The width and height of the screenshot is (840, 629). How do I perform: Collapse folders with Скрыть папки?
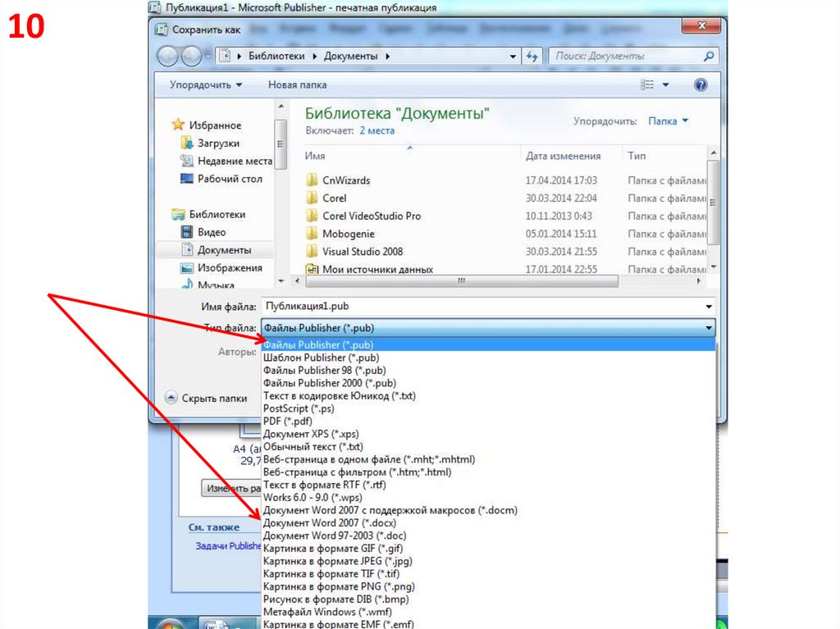tap(206, 398)
